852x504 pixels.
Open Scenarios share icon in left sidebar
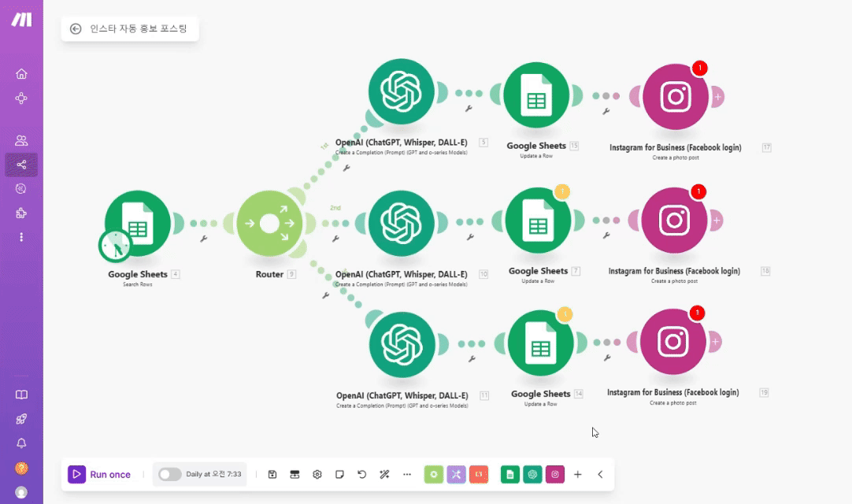coord(21,165)
